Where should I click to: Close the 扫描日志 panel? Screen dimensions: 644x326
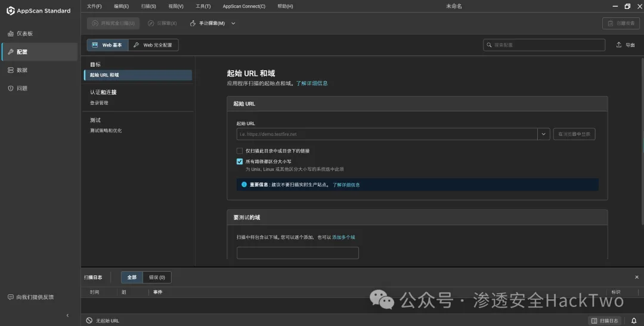(x=637, y=277)
